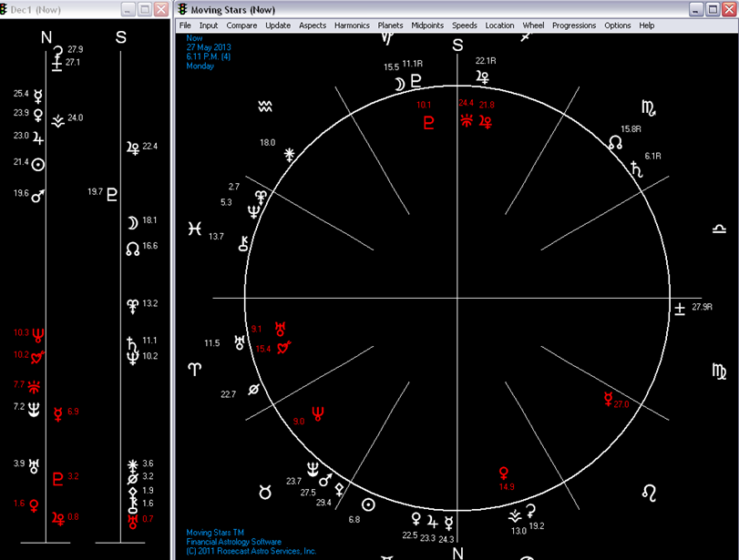
Task: Minimize the Moving Stars window
Action: pos(696,9)
